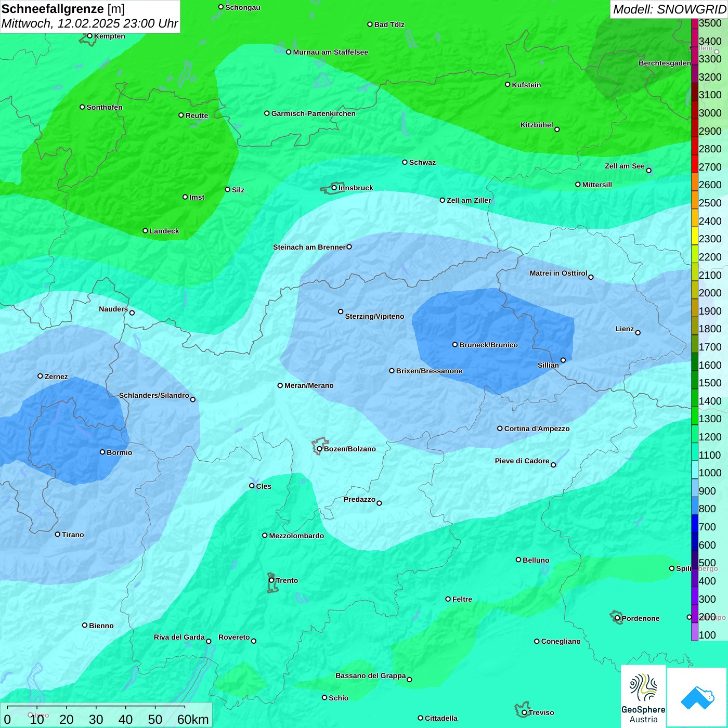This screenshot has height=728, width=728.
Task: Click the Feltre location dot
Action: pyautogui.click(x=448, y=599)
